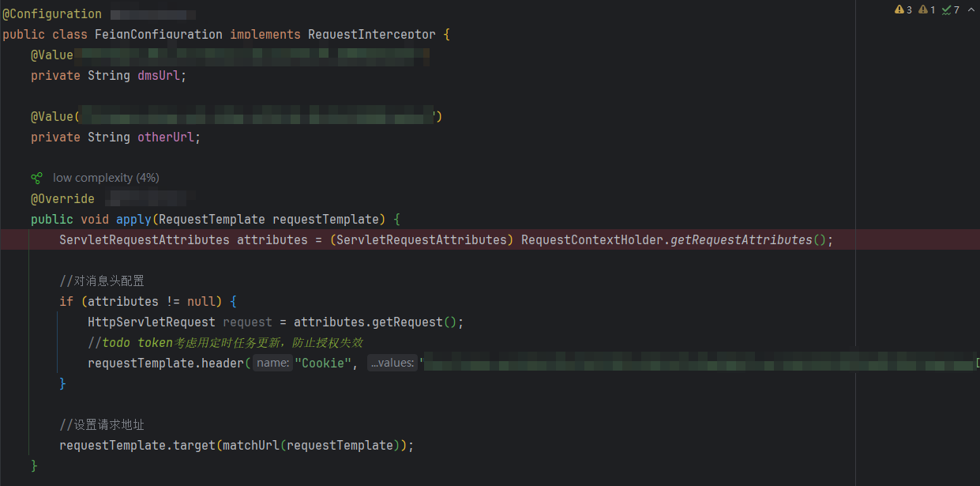This screenshot has height=486, width=980.
Task: Select the apply method name
Action: [133, 219]
